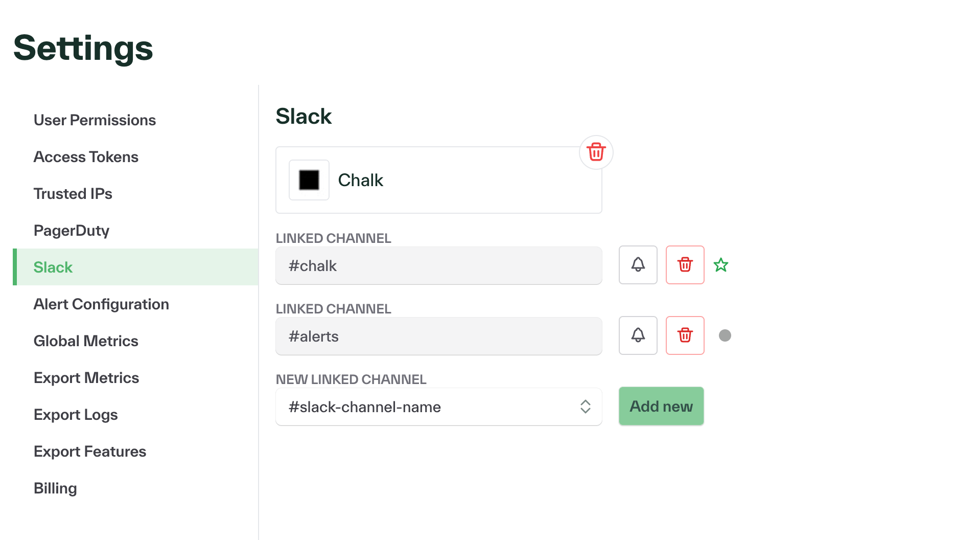View Export Metrics settings

pyautogui.click(x=86, y=377)
